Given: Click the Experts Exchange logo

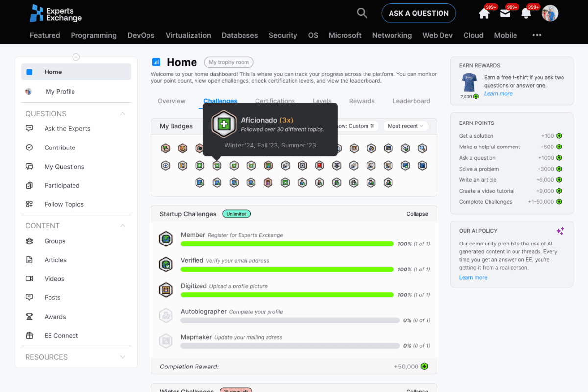Looking at the screenshot, I should (x=55, y=13).
